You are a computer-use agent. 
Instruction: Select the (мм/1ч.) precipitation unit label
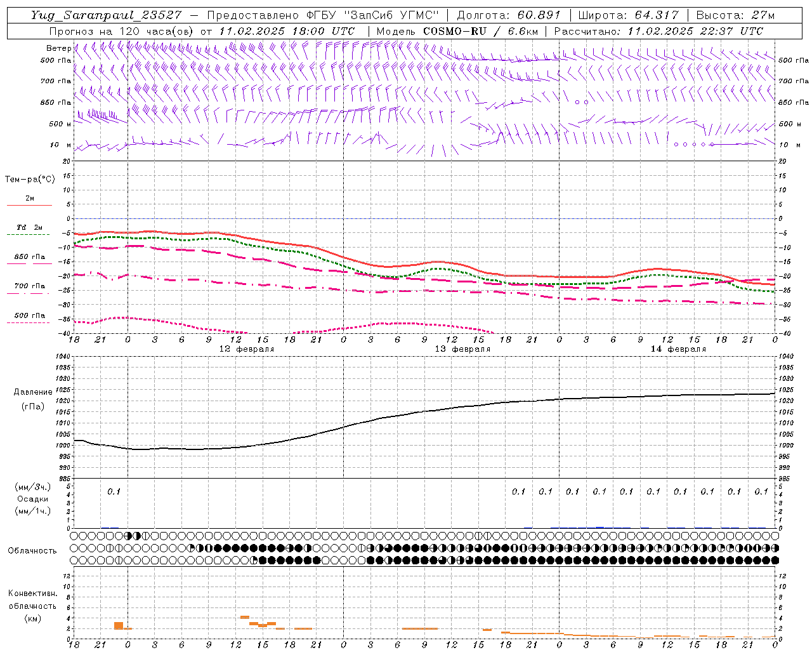coord(33,511)
